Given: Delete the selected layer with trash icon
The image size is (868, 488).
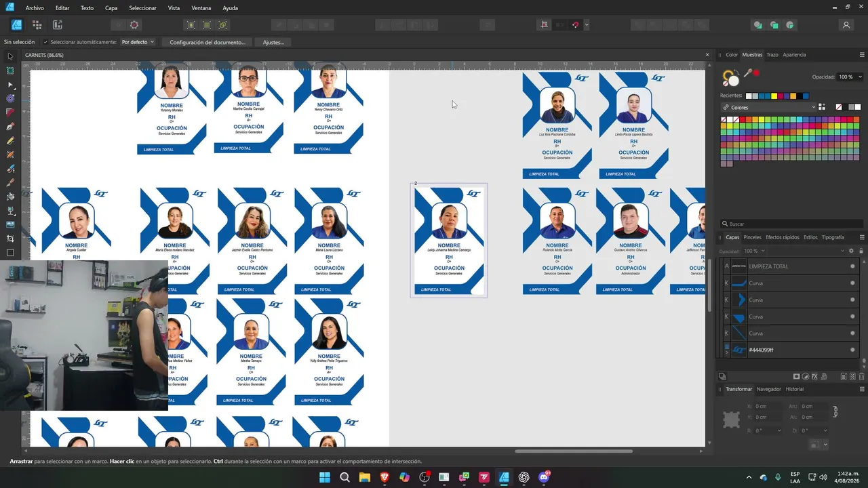Looking at the screenshot, I should coord(862,377).
